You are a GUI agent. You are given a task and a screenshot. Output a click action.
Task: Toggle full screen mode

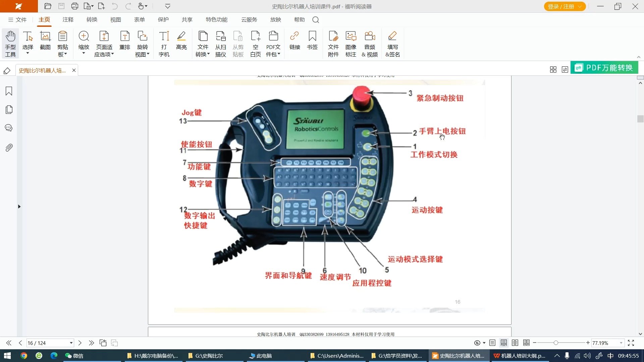631,343
